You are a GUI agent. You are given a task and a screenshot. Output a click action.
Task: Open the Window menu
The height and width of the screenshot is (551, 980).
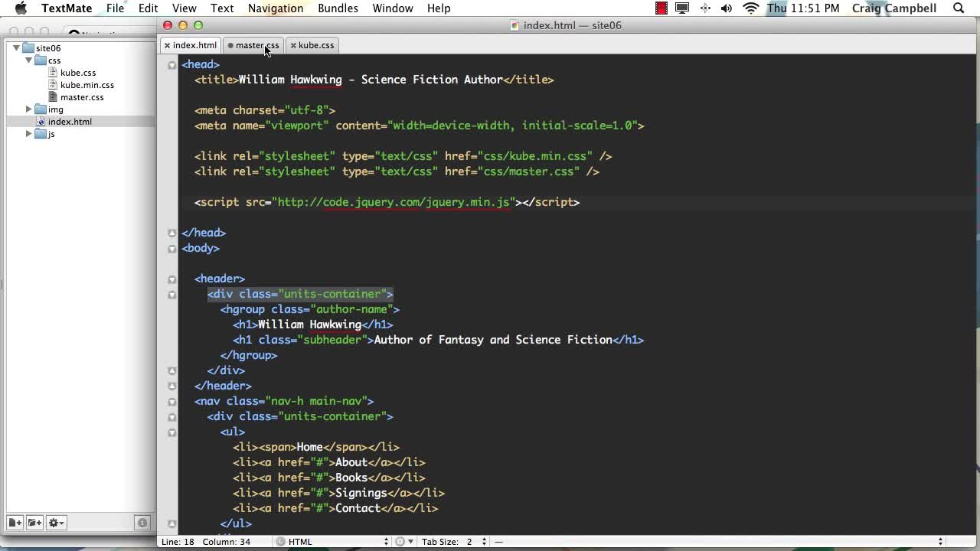pos(393,8)
